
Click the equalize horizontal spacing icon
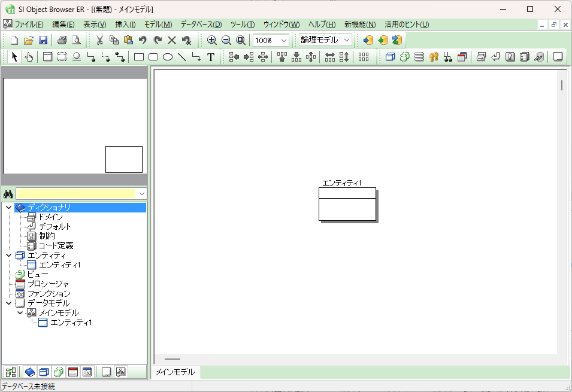(x=330, y=57)
